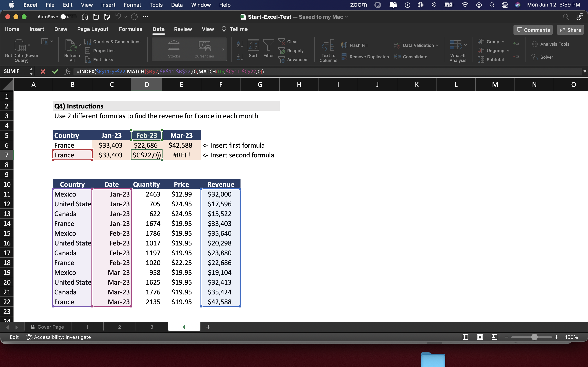Click the zoom slider handle
The width and height of the screenshot is (588, 367).
click(534, 337)
